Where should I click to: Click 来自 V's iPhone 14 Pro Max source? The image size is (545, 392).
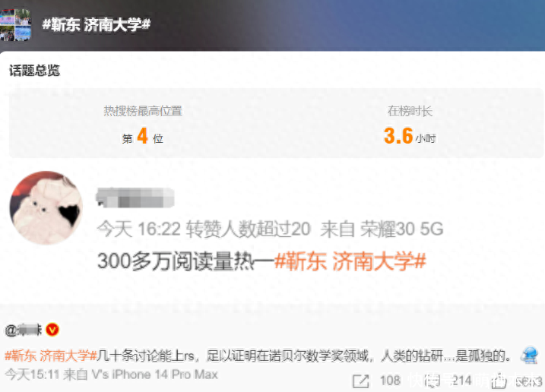pos(141,375)
